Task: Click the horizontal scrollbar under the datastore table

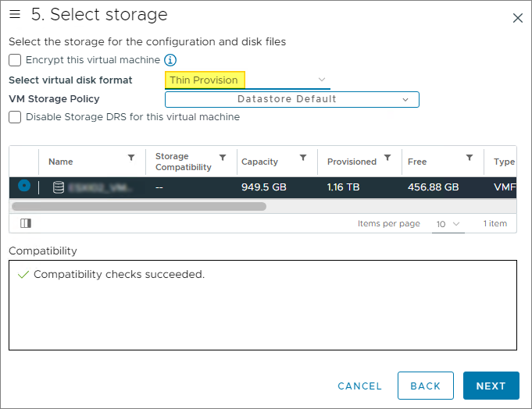Action: click(139, 207)
